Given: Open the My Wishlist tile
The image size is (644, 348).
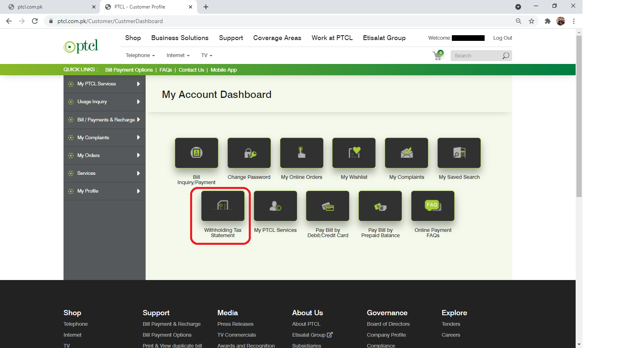Looking at the screenshot, I should 354,153.
